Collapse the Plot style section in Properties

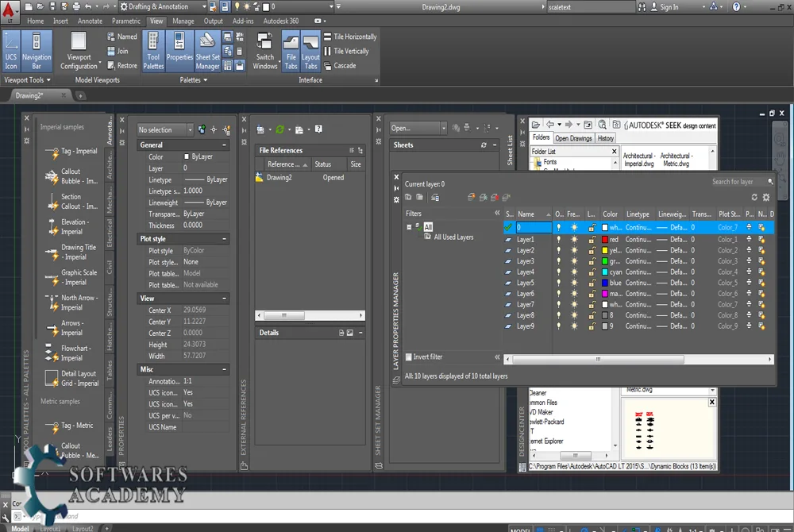pos(225,239)
